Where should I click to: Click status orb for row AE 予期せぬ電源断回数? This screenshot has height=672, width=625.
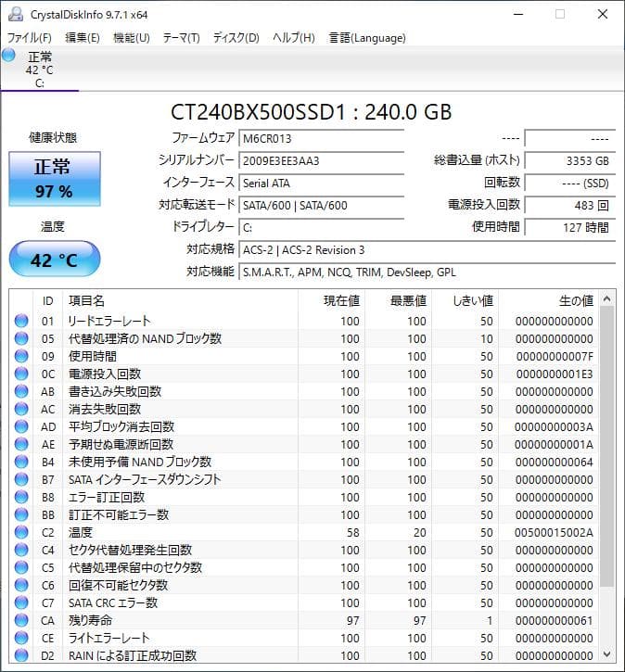21,444
